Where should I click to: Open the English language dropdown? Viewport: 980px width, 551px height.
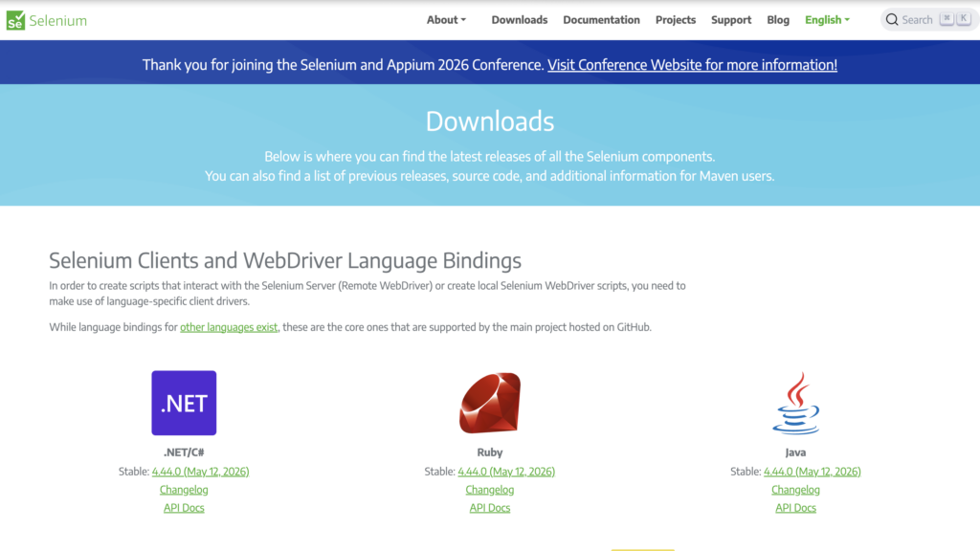(827, 20)
